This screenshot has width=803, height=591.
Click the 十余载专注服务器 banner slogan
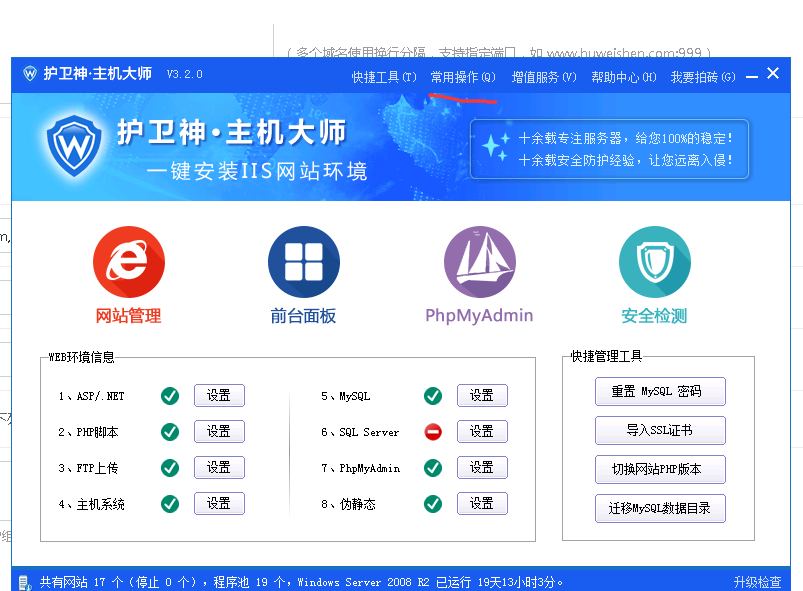(x=625, y=138)
